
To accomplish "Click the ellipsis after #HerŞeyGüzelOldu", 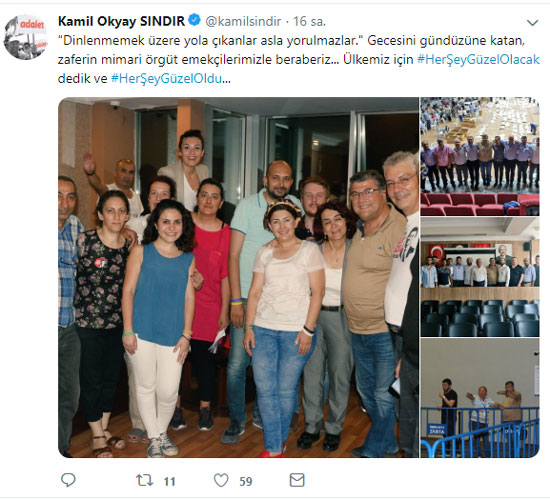I will point(226,79).
